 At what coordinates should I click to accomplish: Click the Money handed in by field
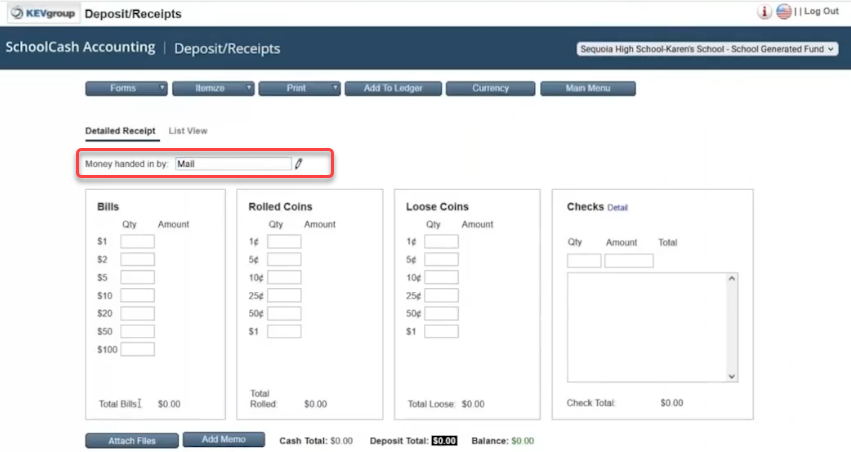(233, 164)
